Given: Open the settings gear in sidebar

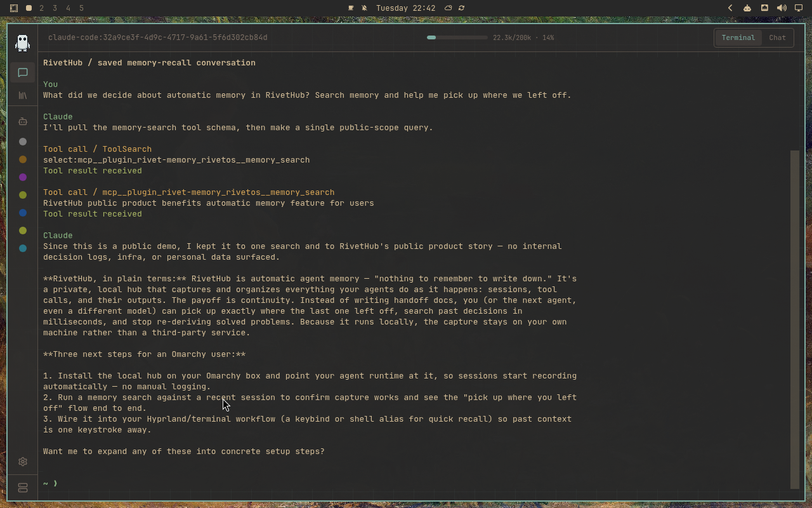Looking at the screenshot, I should 23,462.
